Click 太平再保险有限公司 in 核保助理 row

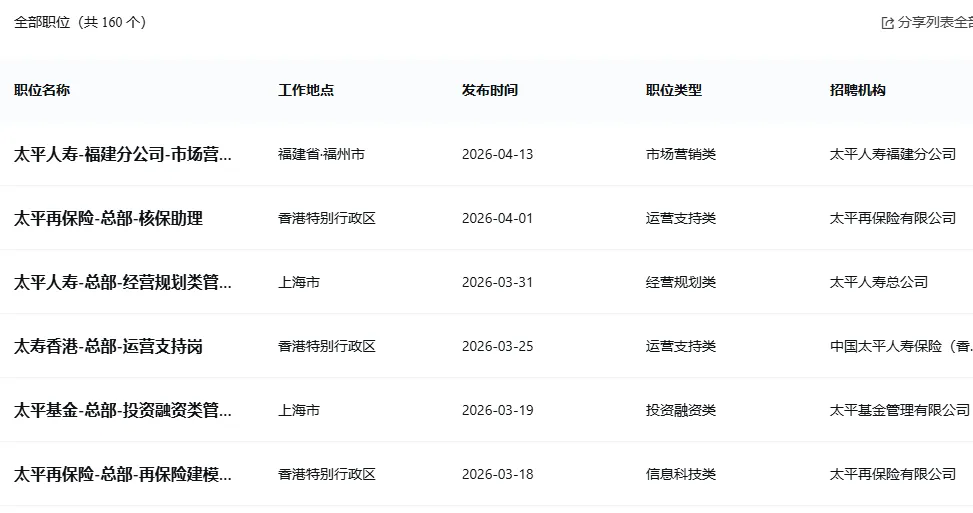pos(893,218)
